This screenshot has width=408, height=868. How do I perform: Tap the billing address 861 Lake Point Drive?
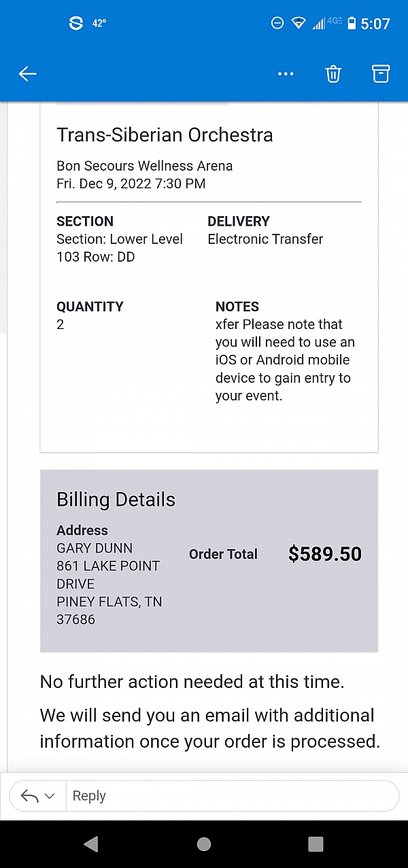point(108,574)
